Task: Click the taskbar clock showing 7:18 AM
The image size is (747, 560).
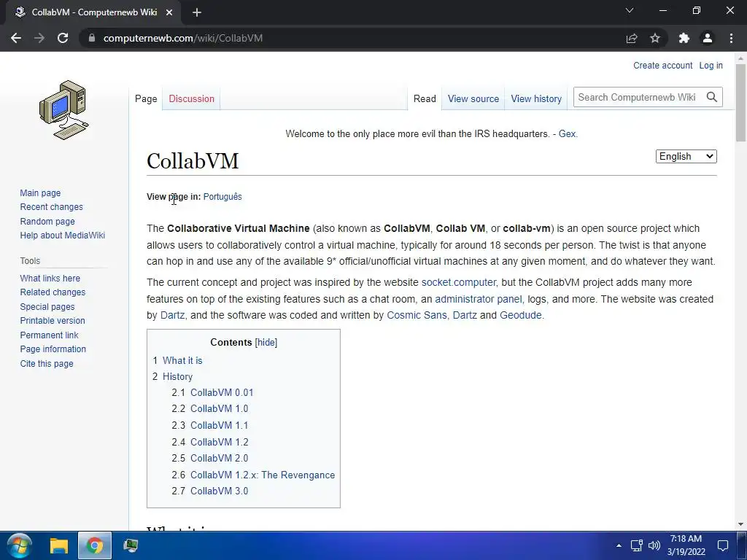Action: [x=686, y=545]
